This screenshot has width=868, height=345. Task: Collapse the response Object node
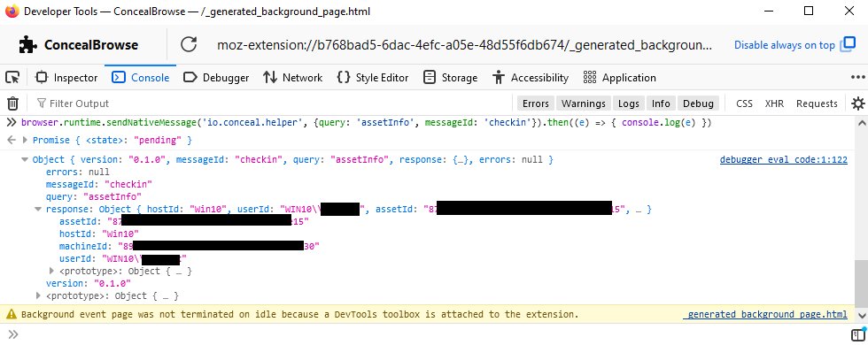click(x=37, y=210)
